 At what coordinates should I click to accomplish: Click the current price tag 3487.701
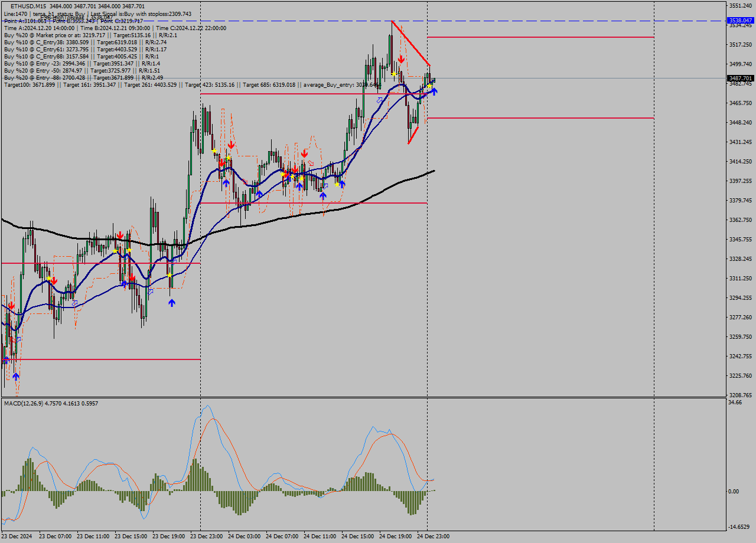741,78
